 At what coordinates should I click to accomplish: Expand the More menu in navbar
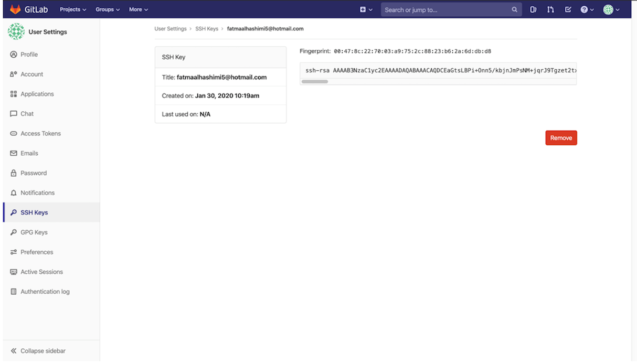(x=139, y=9)
